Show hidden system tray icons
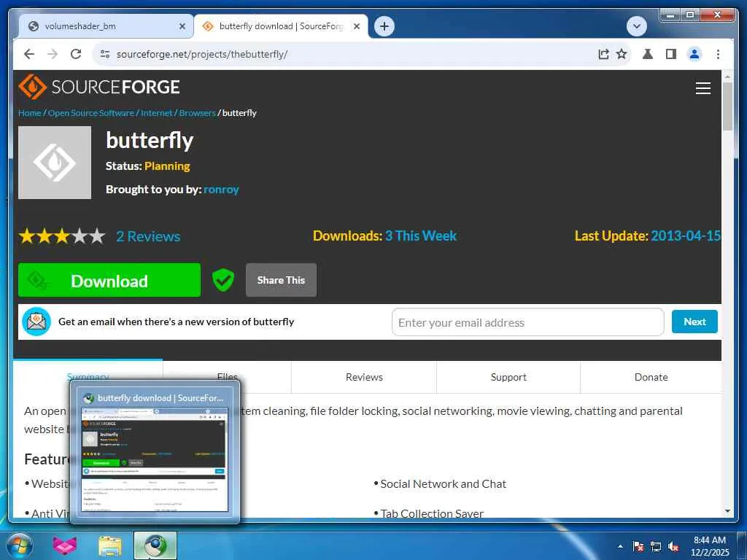The width and height of the screenshot is (747, 560). coord(620,547)
